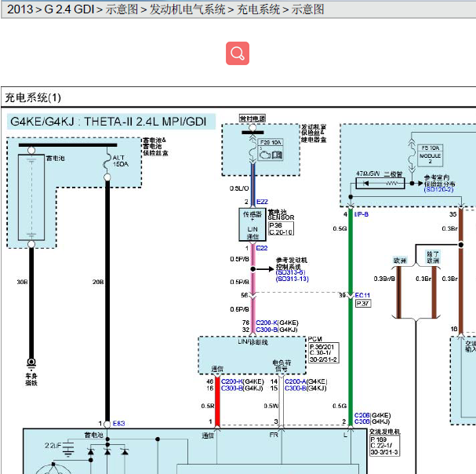Click the 常时电源 power label

tap(253, 118)
